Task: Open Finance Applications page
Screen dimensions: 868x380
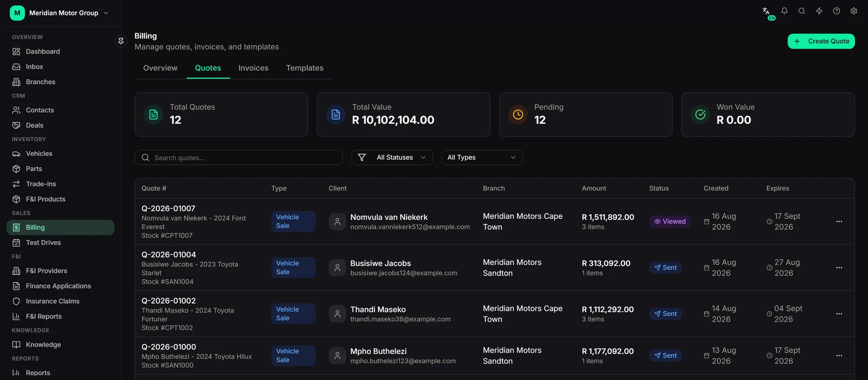Action: click(x=60, y=286)
